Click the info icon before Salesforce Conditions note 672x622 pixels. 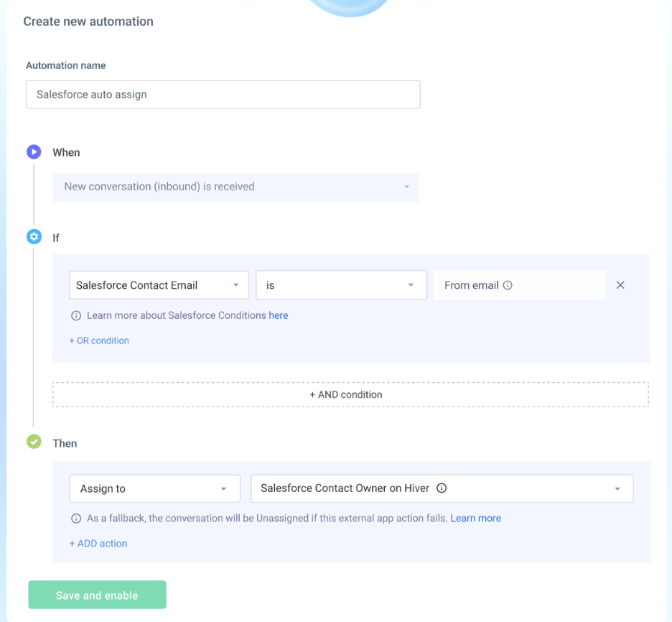click(76, 315)
